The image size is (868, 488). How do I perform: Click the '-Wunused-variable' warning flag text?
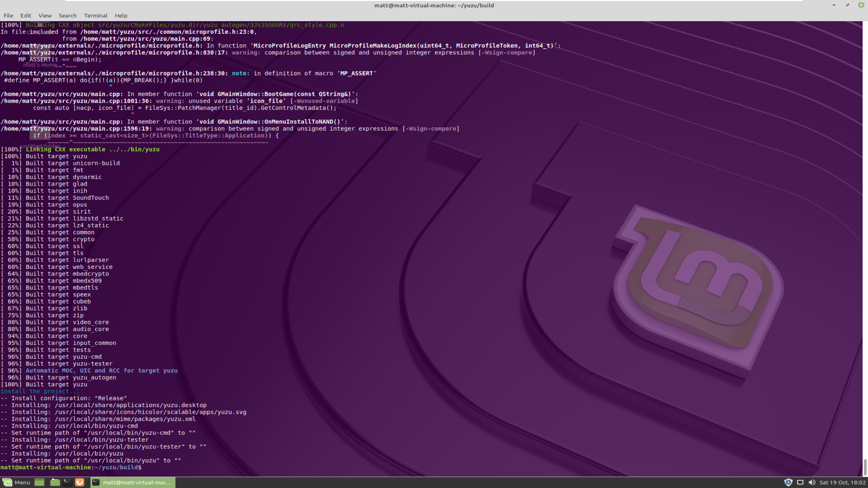point(324,101)
